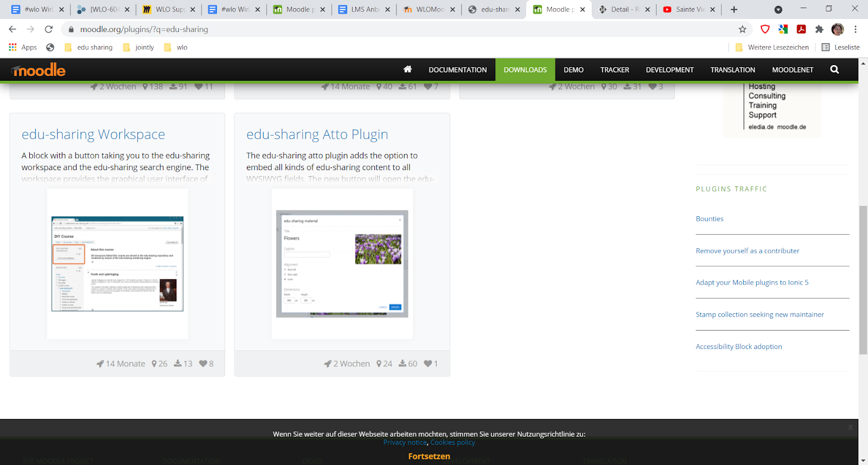
Task: Go back to previous page
Action: pos(12,29)
